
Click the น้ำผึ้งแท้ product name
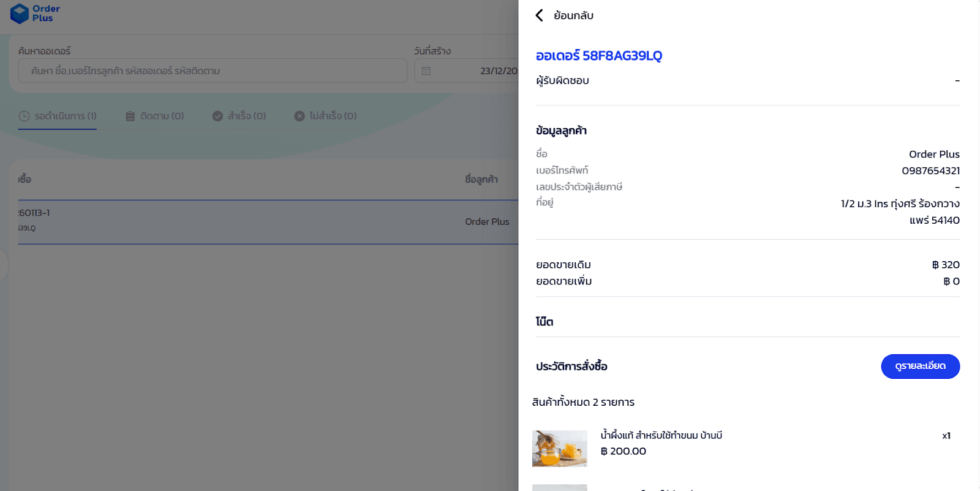pos(661,435)
